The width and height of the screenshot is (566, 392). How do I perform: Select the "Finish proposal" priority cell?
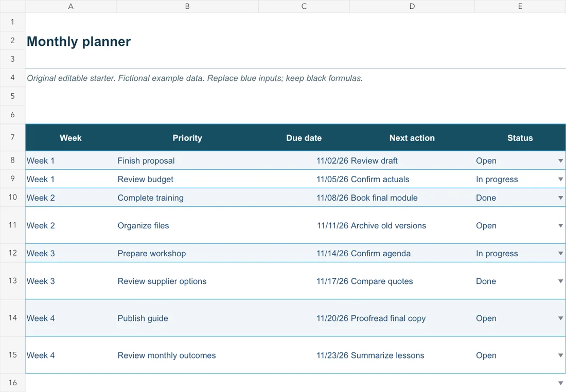pyautogui.click(x=187, y=161)
